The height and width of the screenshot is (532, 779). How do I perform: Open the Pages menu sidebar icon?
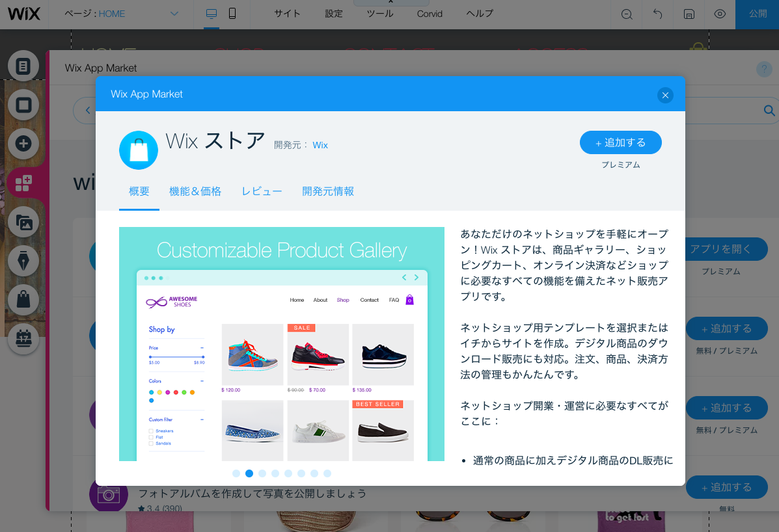23,66
